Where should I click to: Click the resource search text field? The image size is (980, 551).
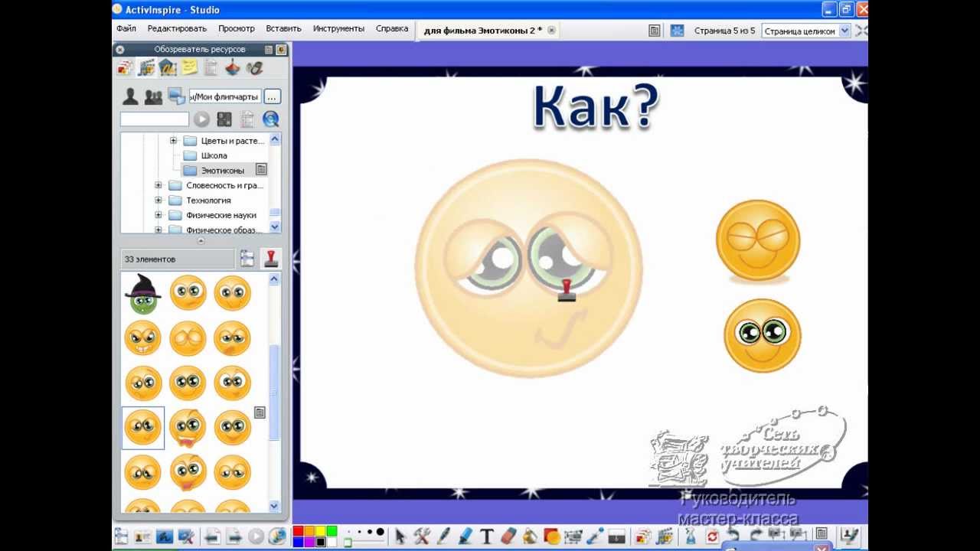click(x=155, y=119)
